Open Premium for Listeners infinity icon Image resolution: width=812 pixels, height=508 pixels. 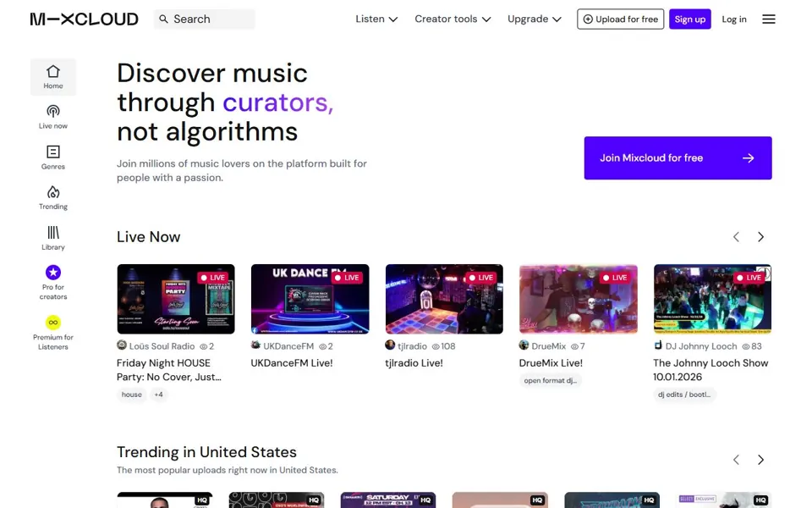[52, 323]
